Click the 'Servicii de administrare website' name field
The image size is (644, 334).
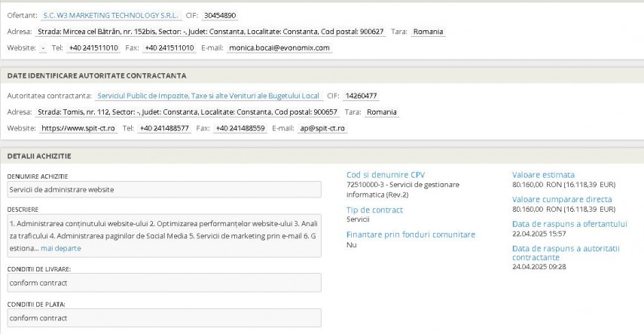click(x=163, y=189)
